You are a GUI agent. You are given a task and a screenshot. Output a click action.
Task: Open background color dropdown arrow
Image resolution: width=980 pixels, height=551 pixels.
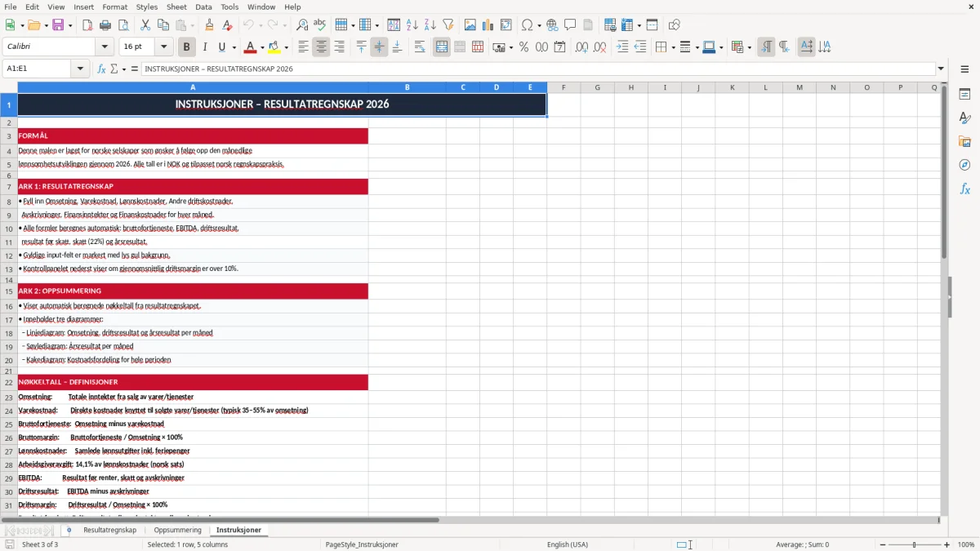(x=286, y=47)
